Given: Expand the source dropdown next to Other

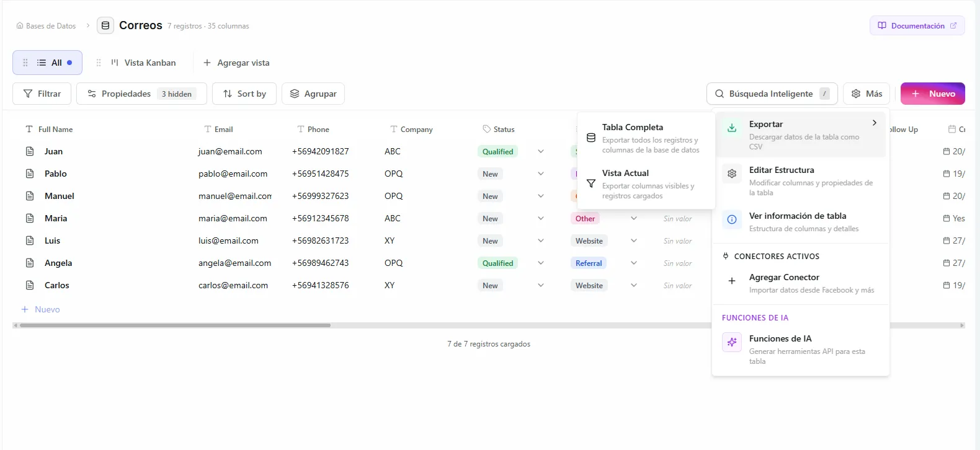Looking at the screenshot, I should pyautogui.click(x=634, y=218).
